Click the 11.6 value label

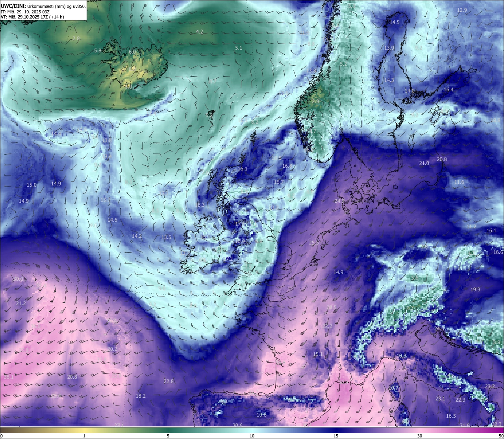459,182
